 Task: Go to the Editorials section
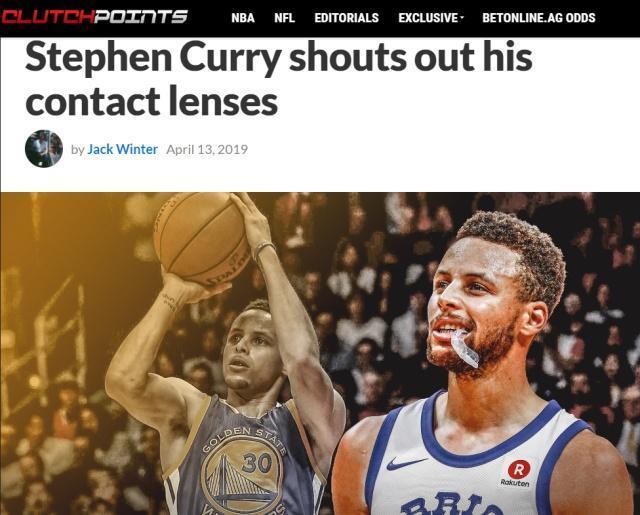pyautogui.click(x=347, y=18)
